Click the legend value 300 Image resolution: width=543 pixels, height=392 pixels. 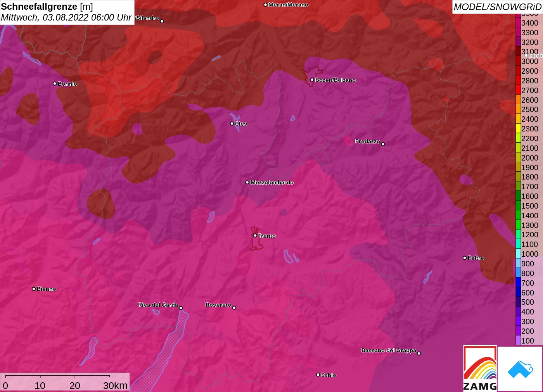527,321
